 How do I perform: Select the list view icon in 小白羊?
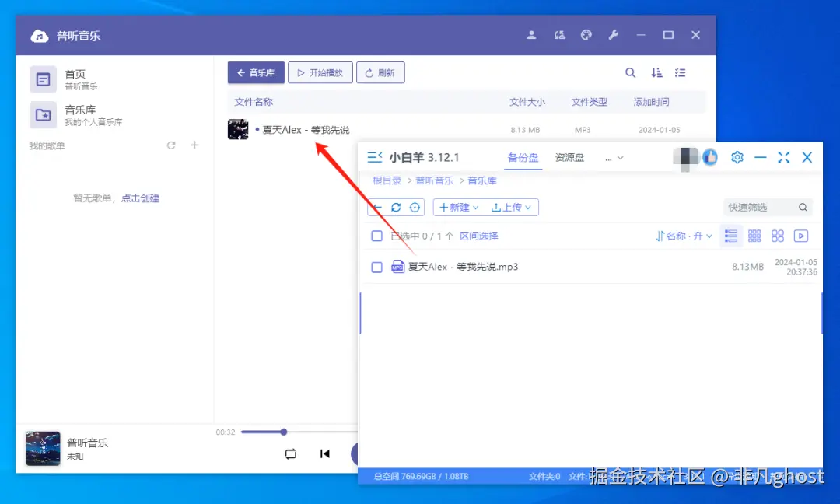coord(730,235)
